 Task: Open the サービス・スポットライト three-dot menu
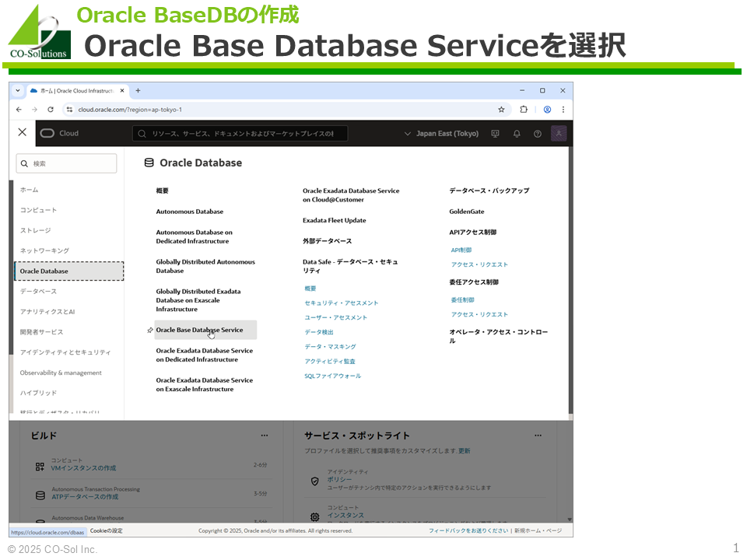tap(538, 436)
